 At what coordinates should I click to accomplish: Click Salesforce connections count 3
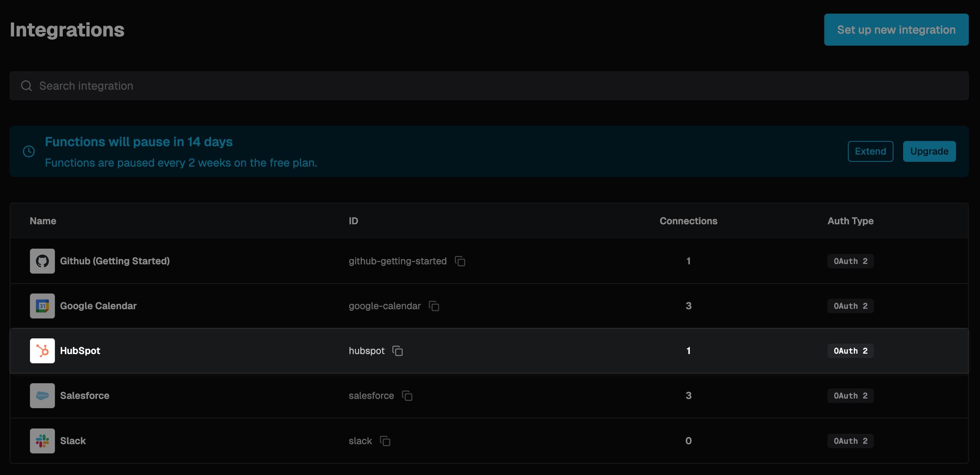(689, 396)
